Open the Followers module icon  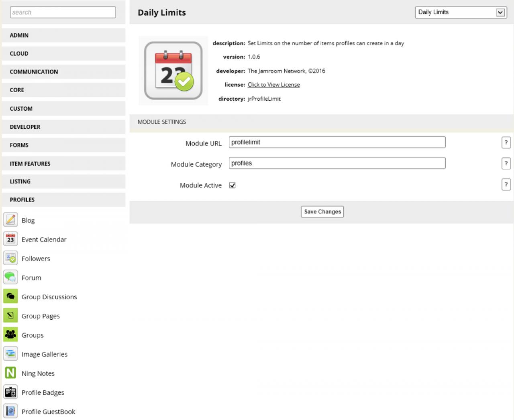[x=10, y=258]
